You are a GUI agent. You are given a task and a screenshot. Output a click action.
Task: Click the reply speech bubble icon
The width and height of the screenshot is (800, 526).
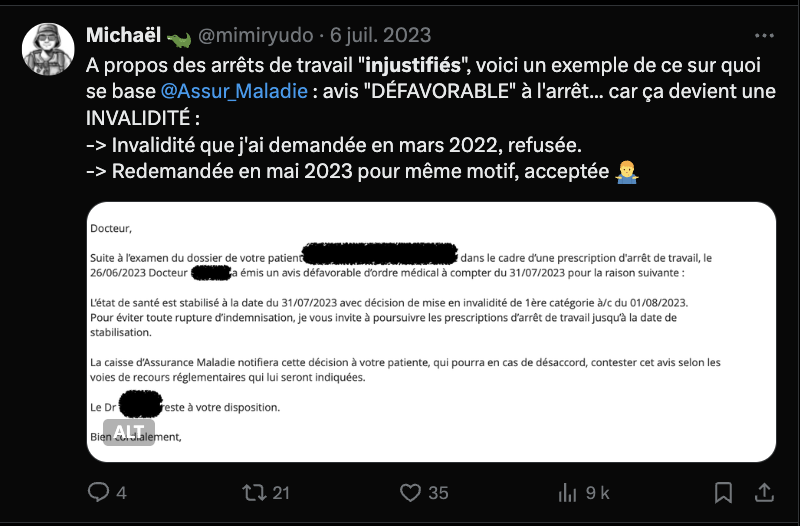[98, 492]
